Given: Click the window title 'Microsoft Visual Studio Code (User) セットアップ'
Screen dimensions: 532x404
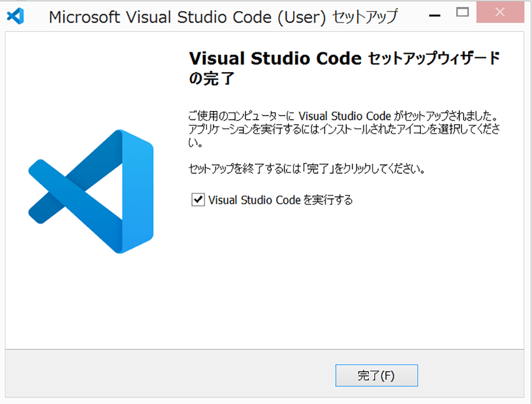Looking at the screenshot, I should coord(223,17).
